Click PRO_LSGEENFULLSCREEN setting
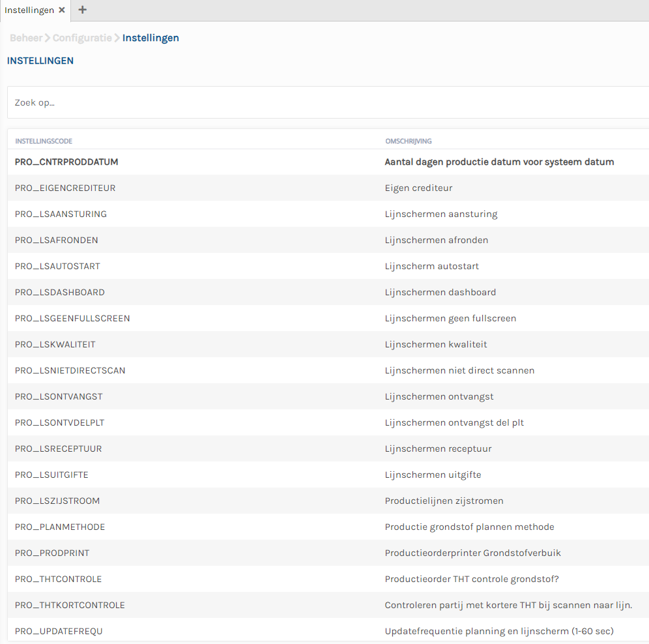This screenshot has width=649, height=644. [x=72, y=318]
